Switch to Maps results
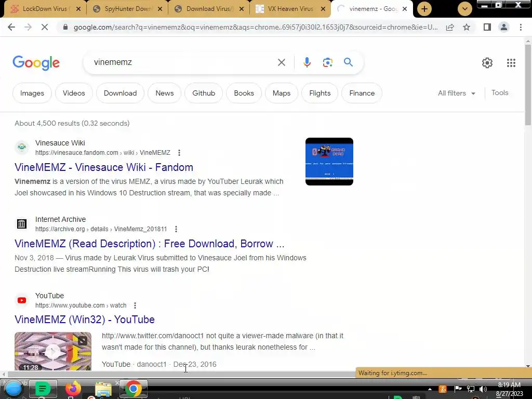This screenshot has height=399, width=532. click(x=282, y=93)
